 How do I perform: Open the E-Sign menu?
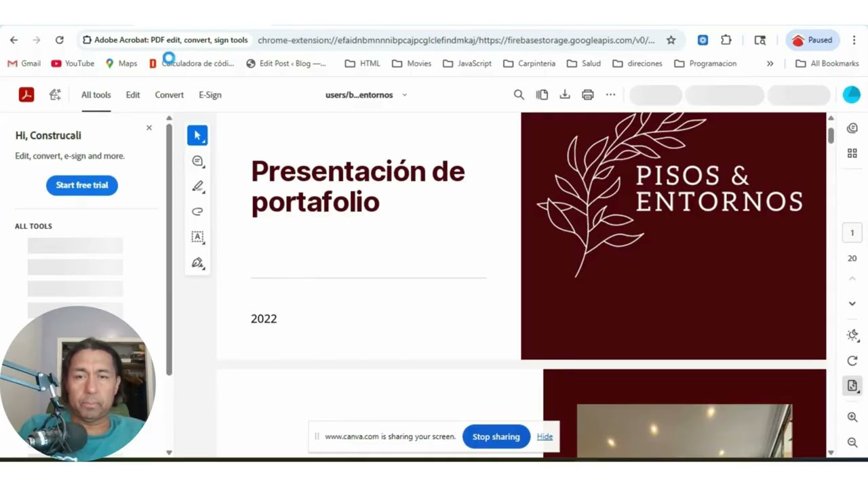click(210, 95)
